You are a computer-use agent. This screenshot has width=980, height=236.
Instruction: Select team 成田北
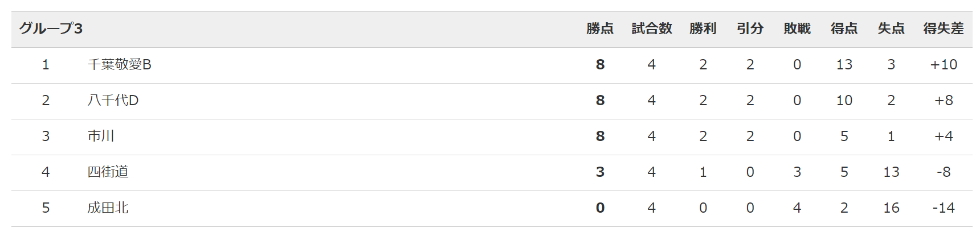point(108,208)
